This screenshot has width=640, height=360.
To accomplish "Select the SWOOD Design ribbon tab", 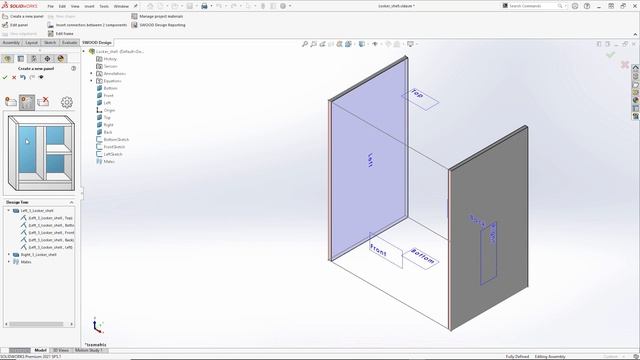I will (x=97, y=42).
